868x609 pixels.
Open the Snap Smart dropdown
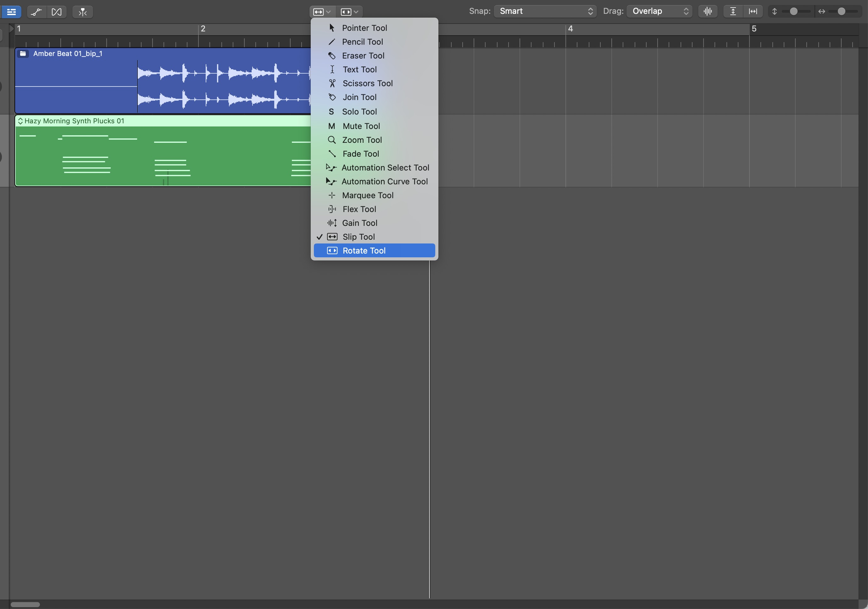point(545,11)
